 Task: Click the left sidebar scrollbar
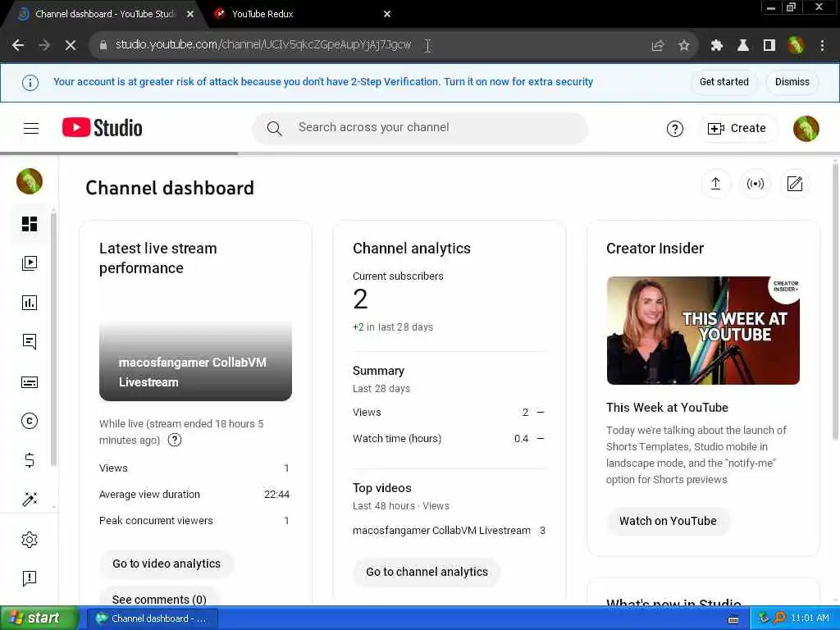[x=53, y=340]
